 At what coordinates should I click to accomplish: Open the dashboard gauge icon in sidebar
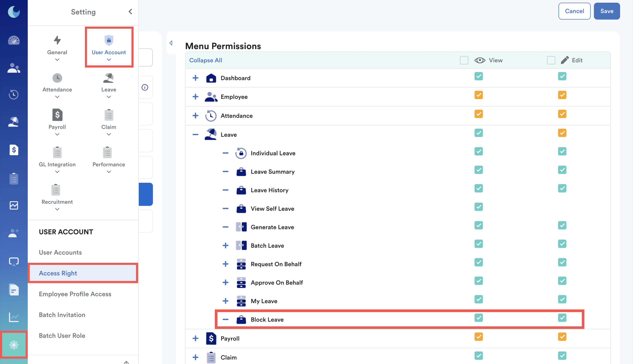14,40
